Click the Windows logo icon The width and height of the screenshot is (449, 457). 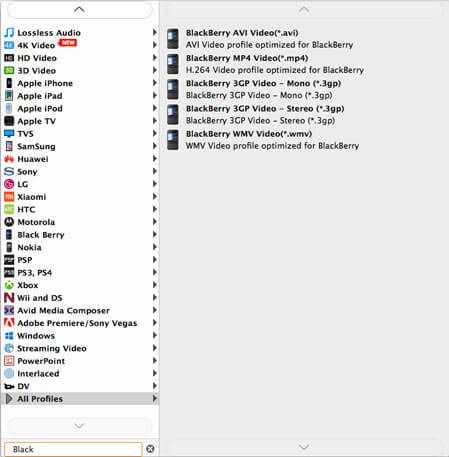(9, 336)
